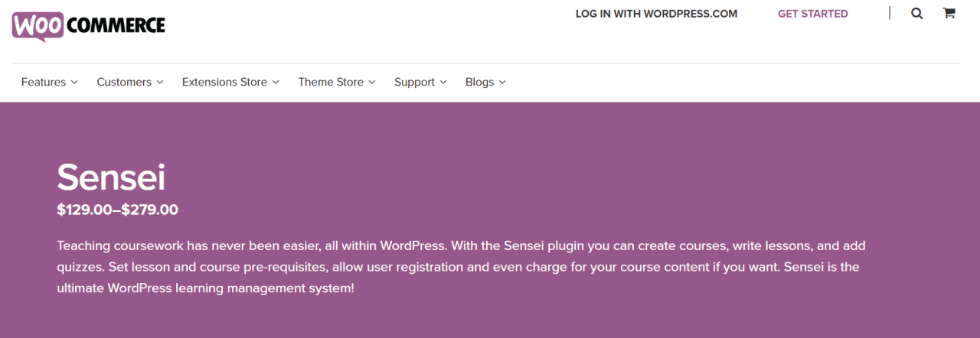Open the Customers menu label

pyautogui.click(x=124, y=82)
